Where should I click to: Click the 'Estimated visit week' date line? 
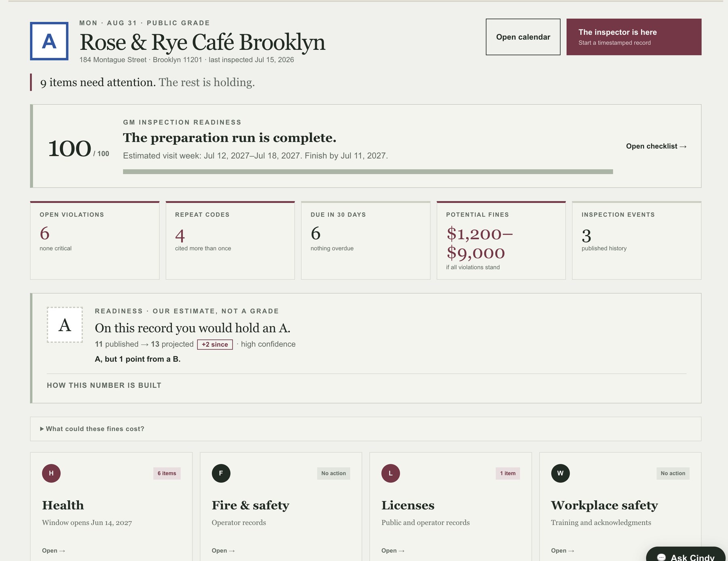tap(255, 156)
